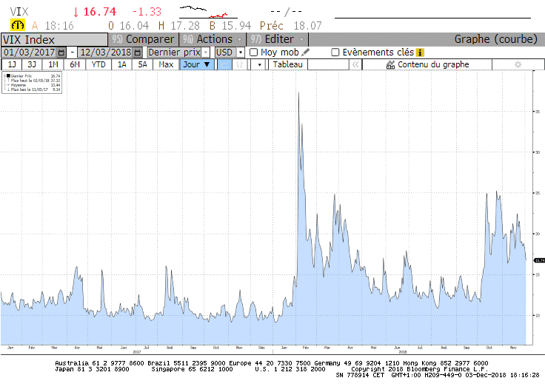The image size is (545, 392).
Task: Select the Max time range tab
Action: (x=166, y=64)
